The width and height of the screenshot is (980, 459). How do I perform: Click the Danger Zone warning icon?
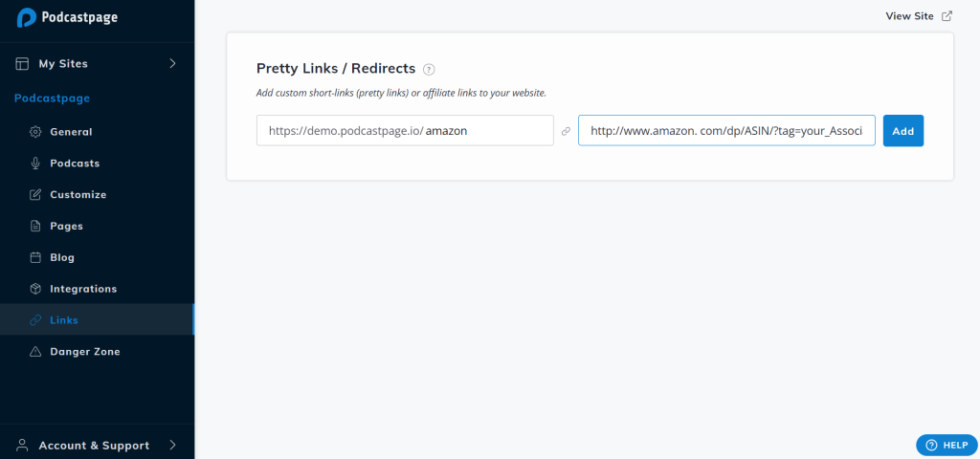tap(35, 352)
